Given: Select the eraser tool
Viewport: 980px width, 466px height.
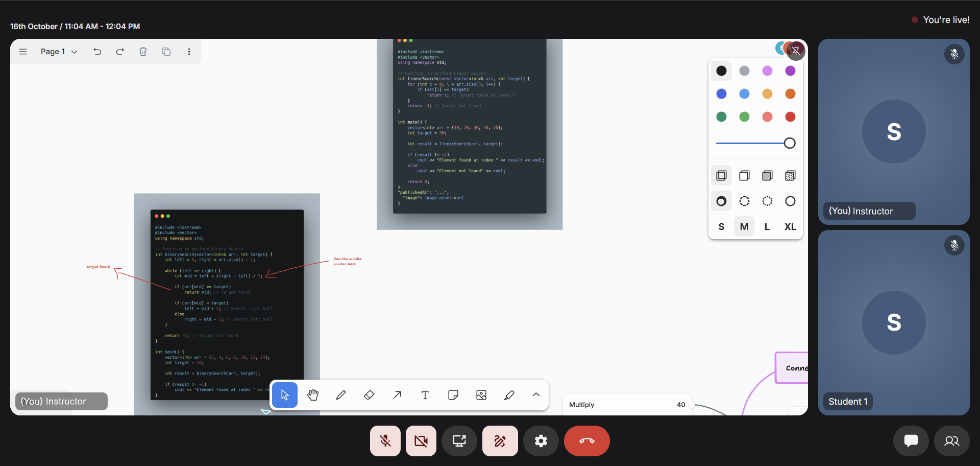Looking at the screenshot, I should click(369, 395).
